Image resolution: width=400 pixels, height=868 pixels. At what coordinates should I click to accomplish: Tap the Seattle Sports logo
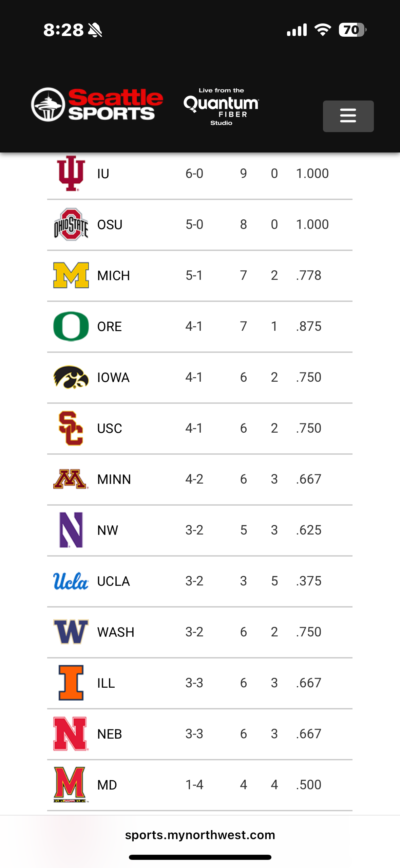[x=97, y=105]
